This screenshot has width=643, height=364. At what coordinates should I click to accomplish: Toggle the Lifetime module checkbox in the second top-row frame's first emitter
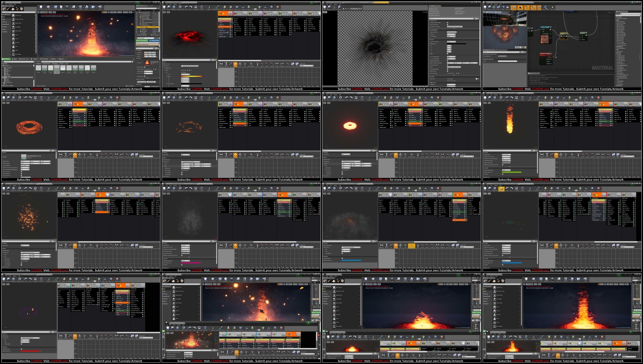232,23
